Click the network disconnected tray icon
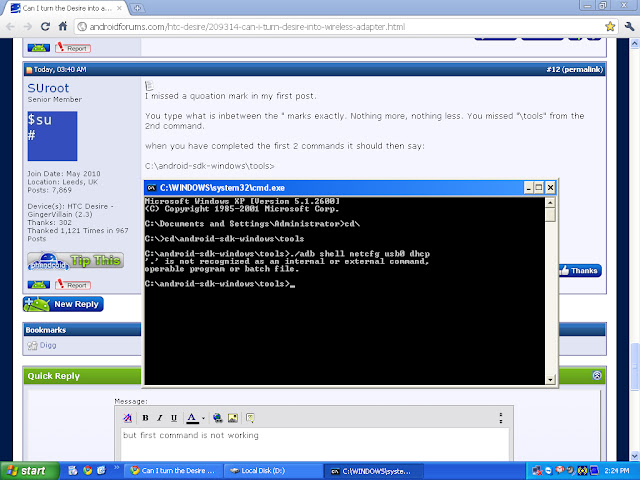The image size is (640, 480). (x=538, y=471)
